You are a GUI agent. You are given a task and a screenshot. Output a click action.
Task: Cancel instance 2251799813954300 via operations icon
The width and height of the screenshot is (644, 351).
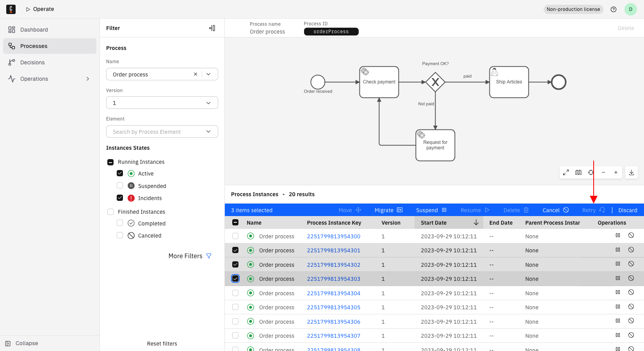[631, 235]
